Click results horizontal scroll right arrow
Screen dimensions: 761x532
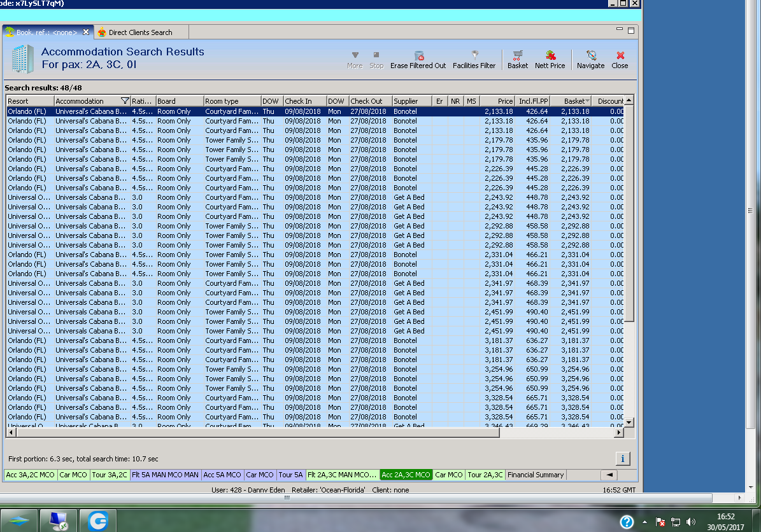pyautogui.click(x=619, y=432)
